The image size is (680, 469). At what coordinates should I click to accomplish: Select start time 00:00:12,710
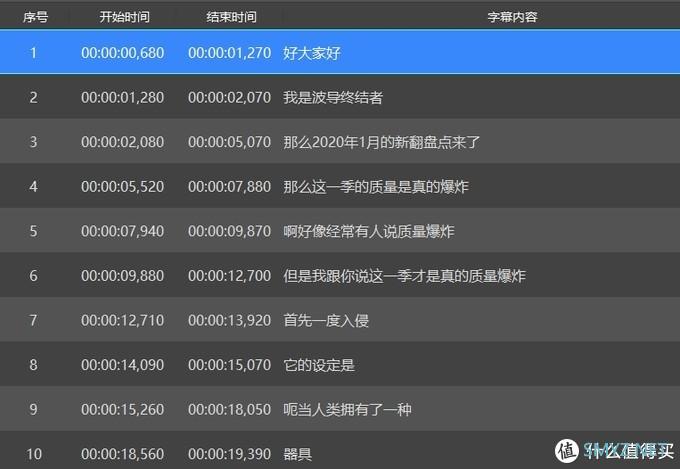123,321
